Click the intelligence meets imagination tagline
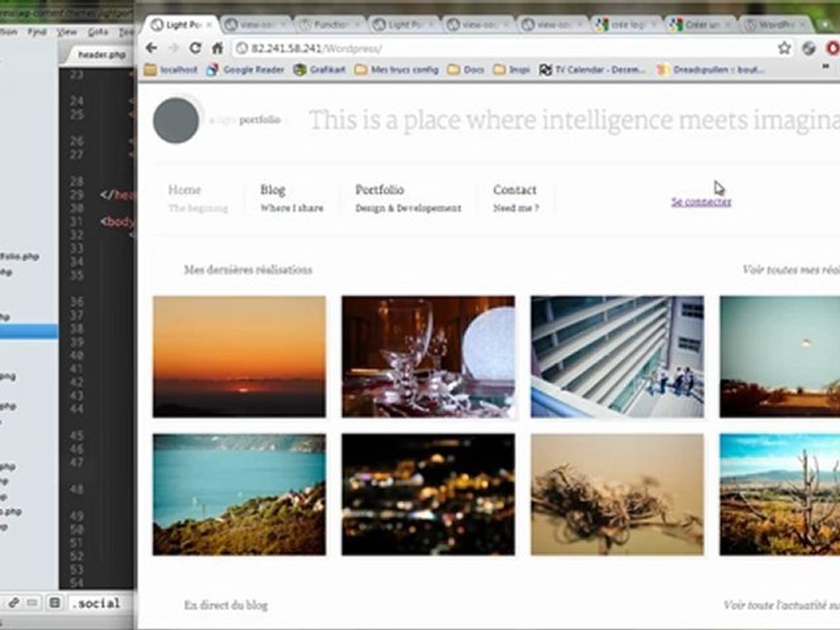Screen dimensions: 840x630 [574, 120]
